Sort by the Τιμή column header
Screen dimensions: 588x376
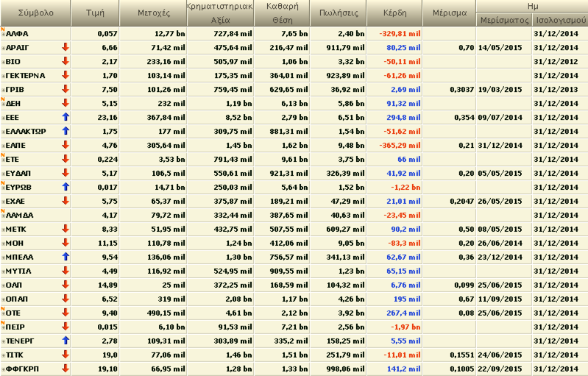click(95, 13)
